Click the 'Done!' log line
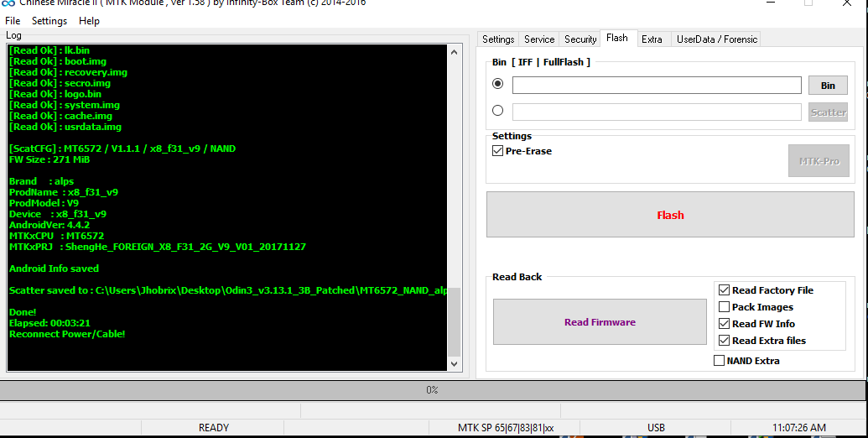The height and width of the screenshot is (438, 868). point(23,312)
